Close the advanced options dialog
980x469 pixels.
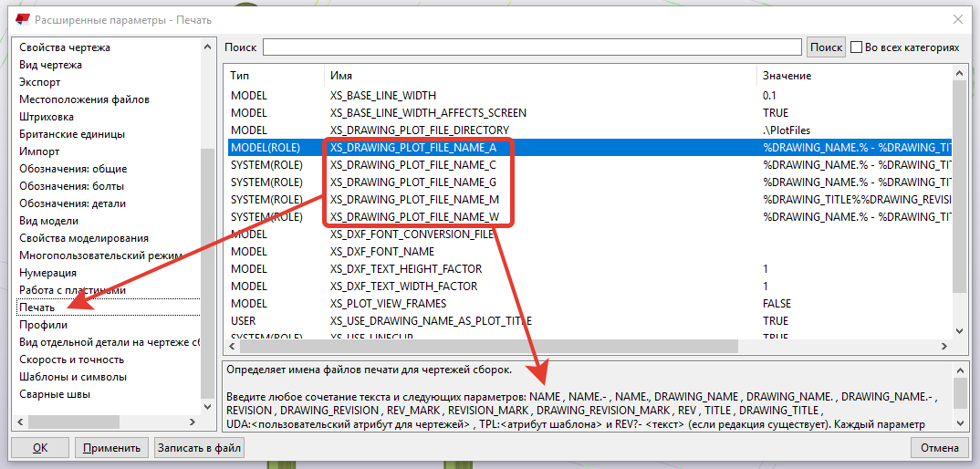pyautogui.click(x=956, y=19)
